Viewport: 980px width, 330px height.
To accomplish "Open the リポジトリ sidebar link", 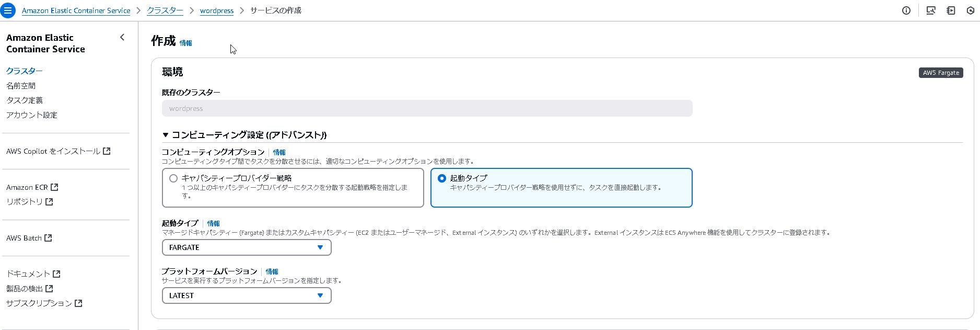I will pos(25,202).
